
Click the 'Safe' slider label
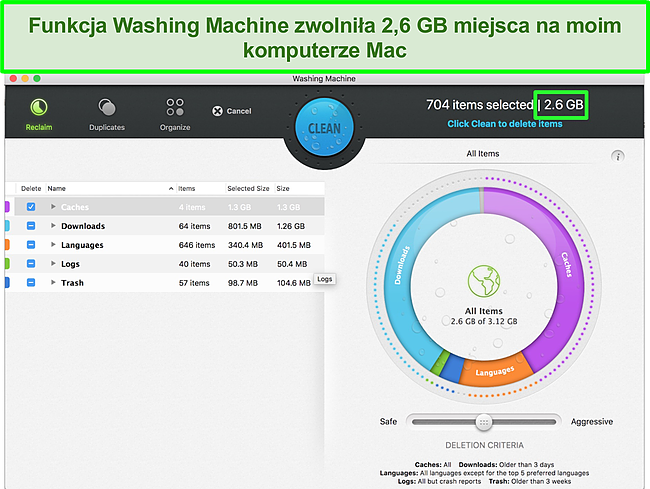(388, 421)
